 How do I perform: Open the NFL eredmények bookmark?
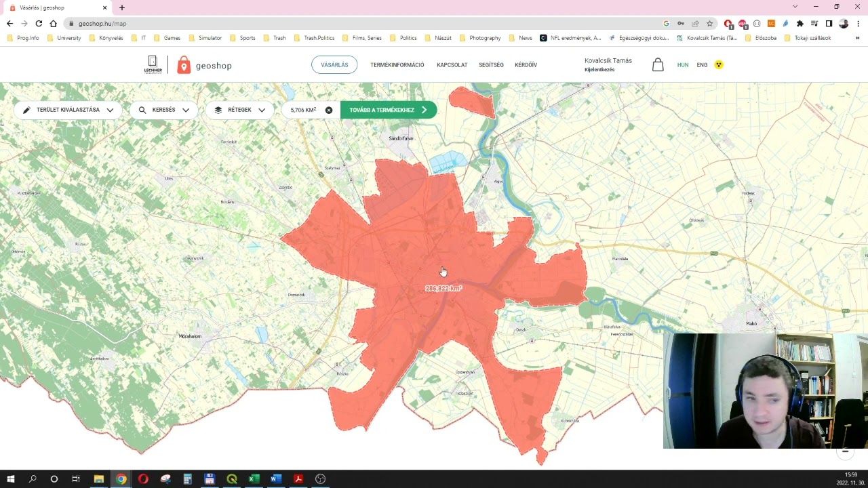(x=570, y=38)
